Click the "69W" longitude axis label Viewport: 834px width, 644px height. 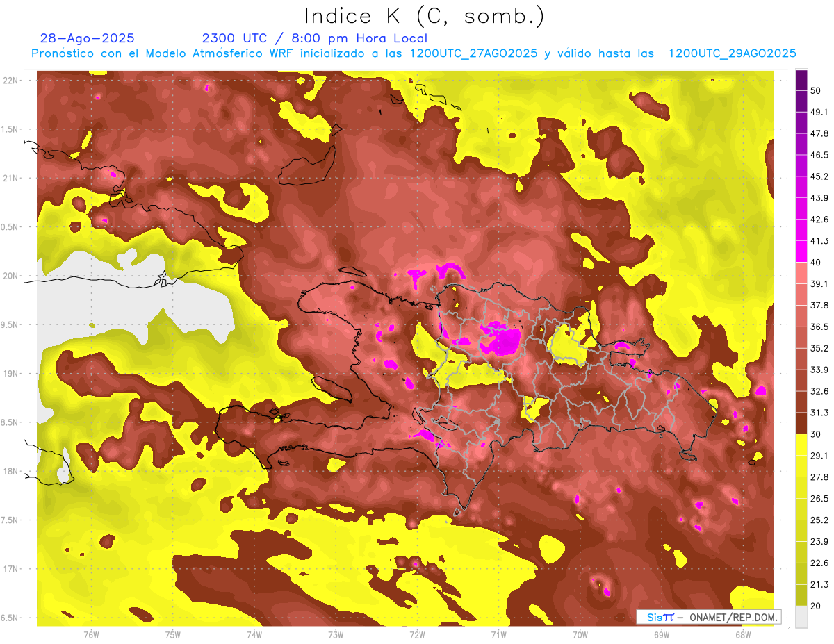point(661,634)
